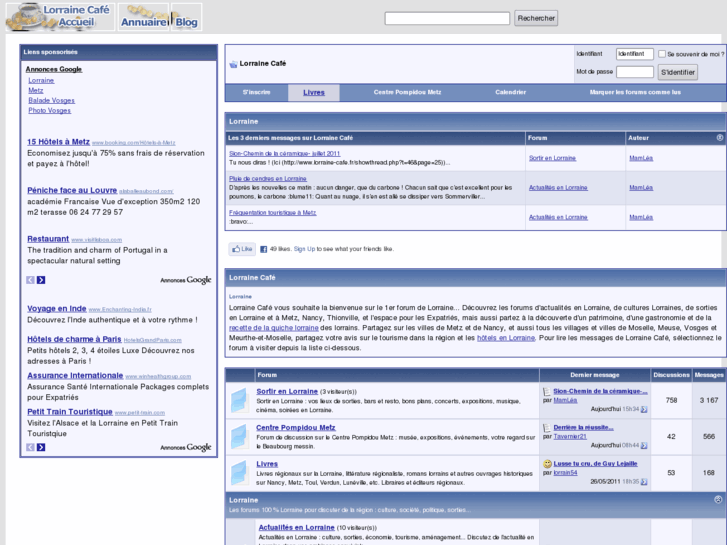Image resolution: width=727 pixels, height=545 pixels.
Task: Open the Péniche face au Louvre ad
Action: pos(72,190)
